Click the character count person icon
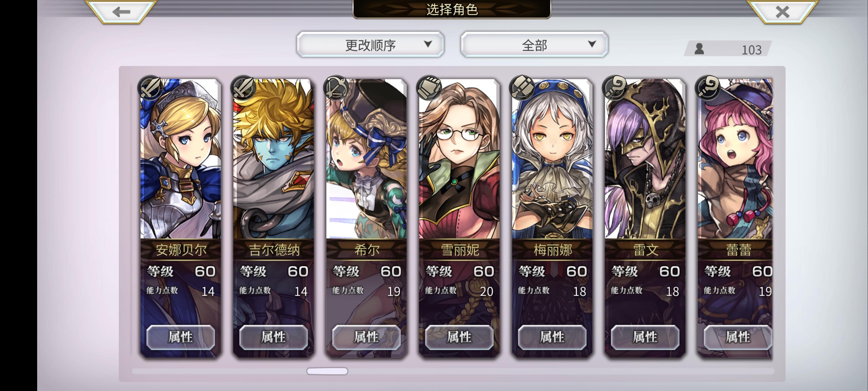Image resolution: width=868 pixels, height=391 pixels. click(699, 49)
